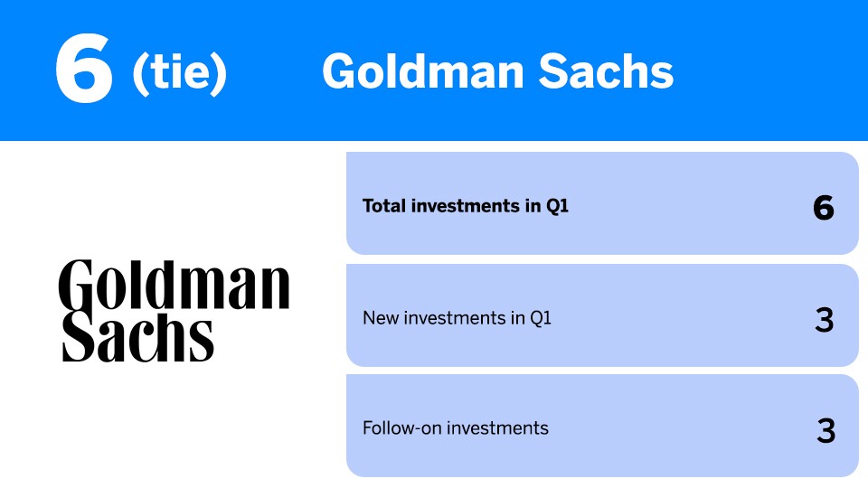Image resolution: width=868 pixels, height=488 pixels.
Task: Click the word "New" in second row
Action: click(x=380, y=318)
